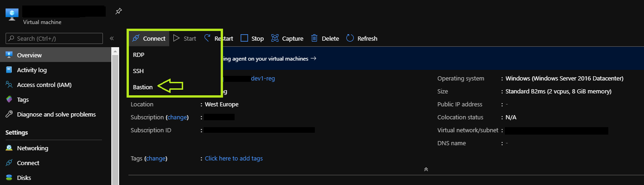Click the Networking icon
644x185 pixels.
coord(9,148)
